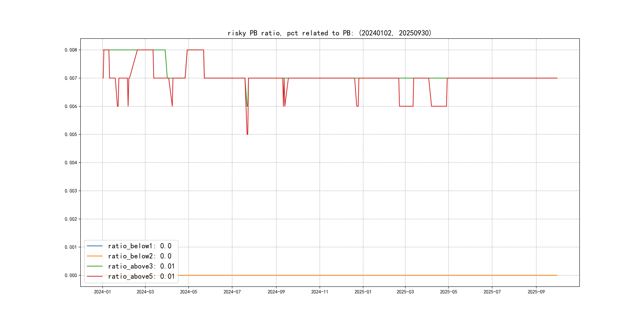Click the 2024-07 x-axis tick label

coord(232,292)
